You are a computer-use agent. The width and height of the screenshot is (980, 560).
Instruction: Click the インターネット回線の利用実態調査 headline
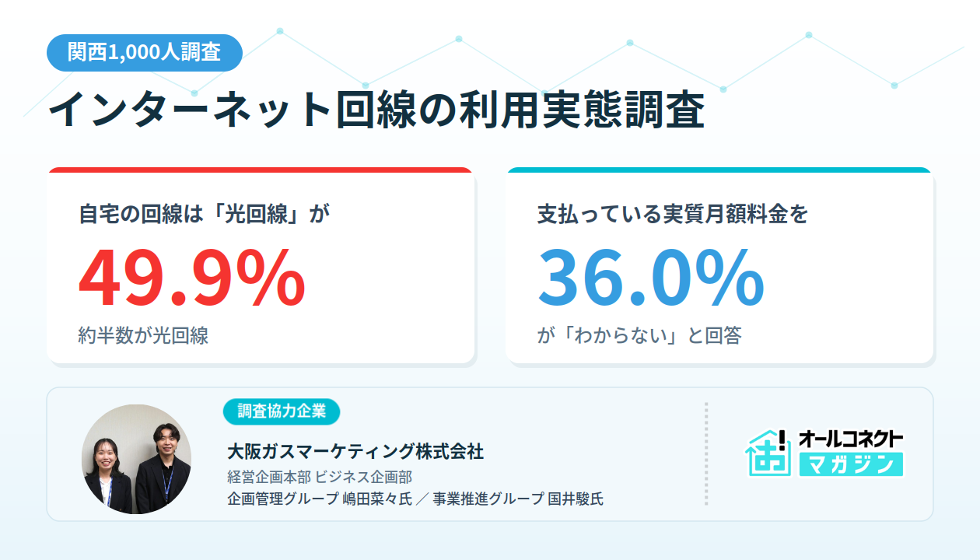tap(376, 110)
